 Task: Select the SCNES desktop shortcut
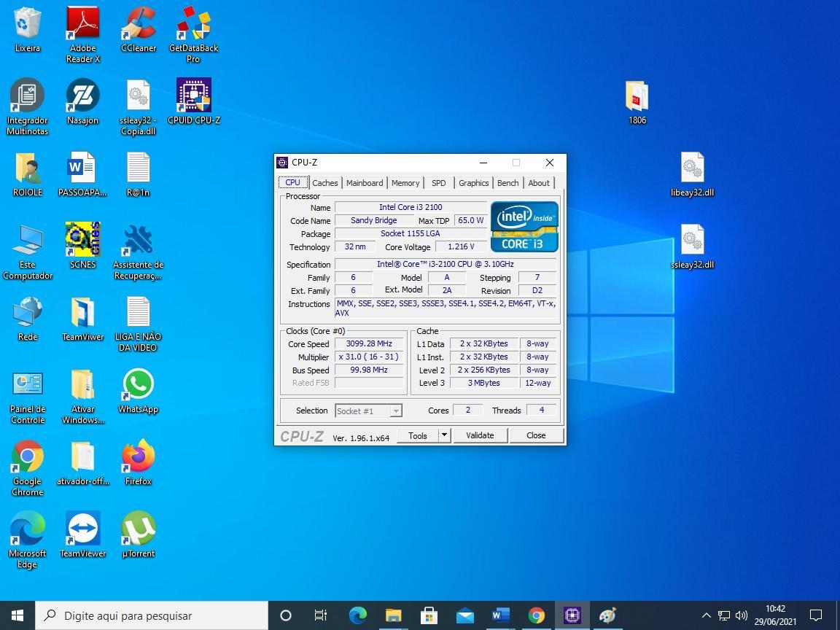pos(82,245)
